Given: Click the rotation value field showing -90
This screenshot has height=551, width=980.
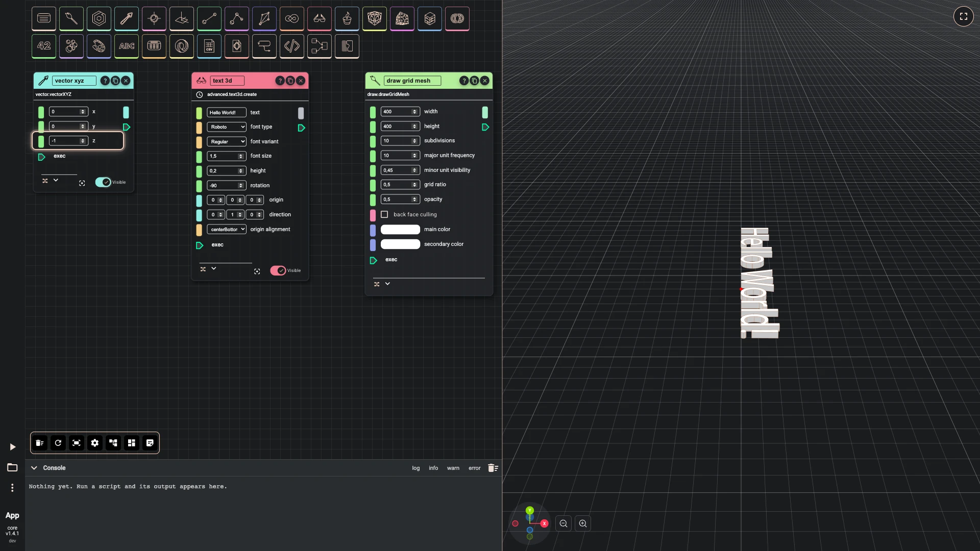Looking at the screenshot, I should tap(227, 186).
